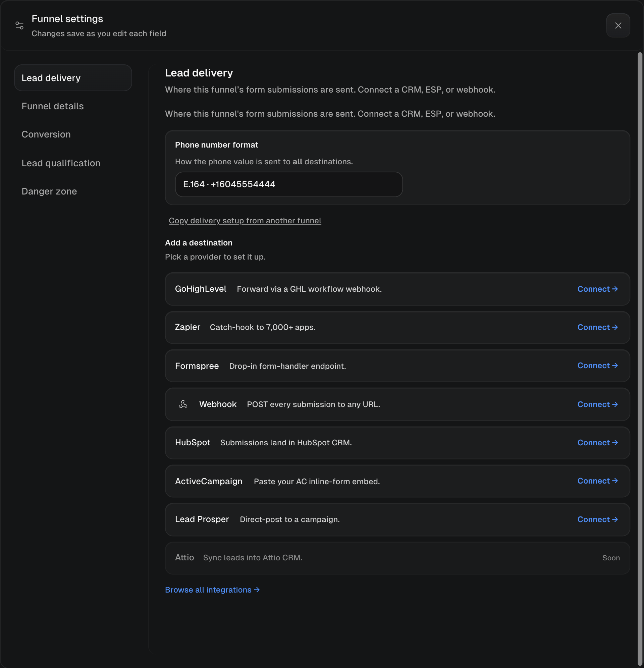Click 'Changes save as you edit each field' subtitle
Screen dimensions: 644x668
pos(99,34)
